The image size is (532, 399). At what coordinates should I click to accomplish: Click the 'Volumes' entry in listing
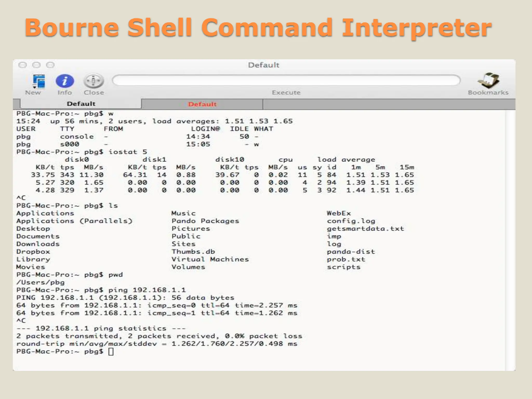click(x=188, y=267)
